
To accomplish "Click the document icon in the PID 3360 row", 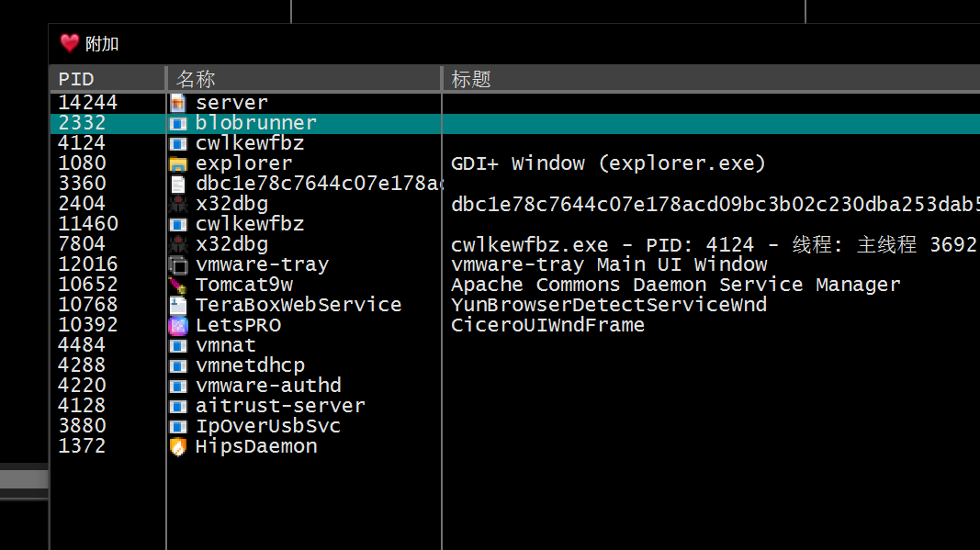I will (178, 184).
